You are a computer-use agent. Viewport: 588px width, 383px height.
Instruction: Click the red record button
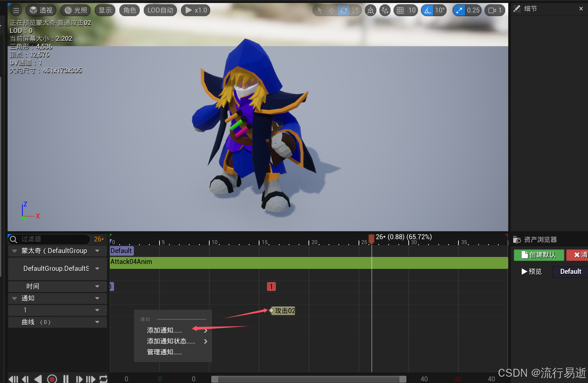click(52, 379)
